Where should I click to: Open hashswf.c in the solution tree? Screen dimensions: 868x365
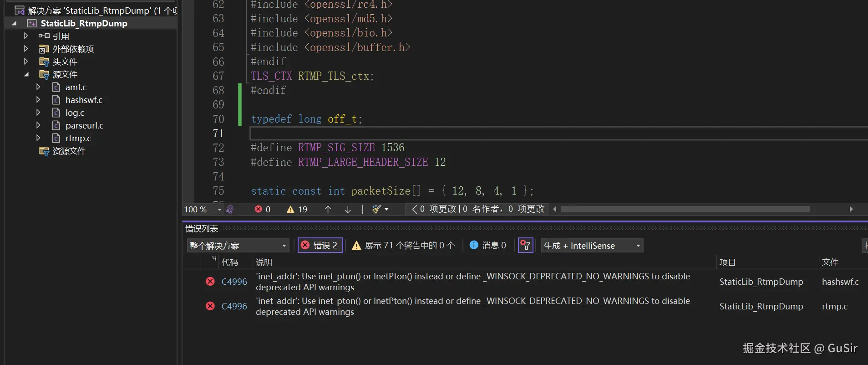[x=84, y=100]
